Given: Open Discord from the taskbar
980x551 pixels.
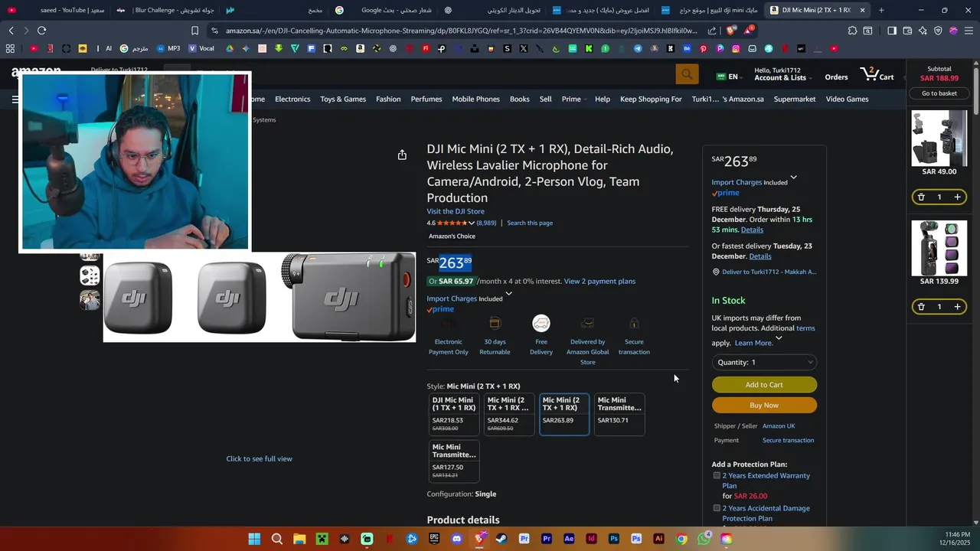Looking at the screenshot, I should [457, 539].
